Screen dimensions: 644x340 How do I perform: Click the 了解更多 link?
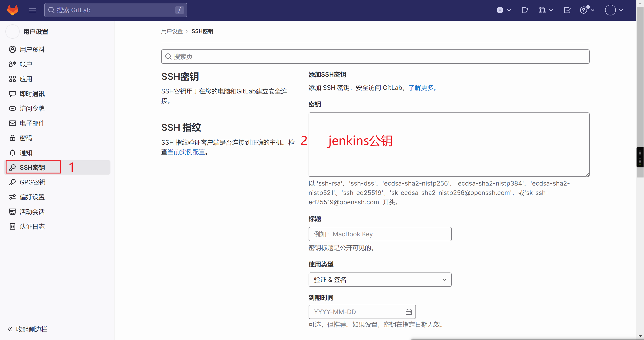point(421,88)
